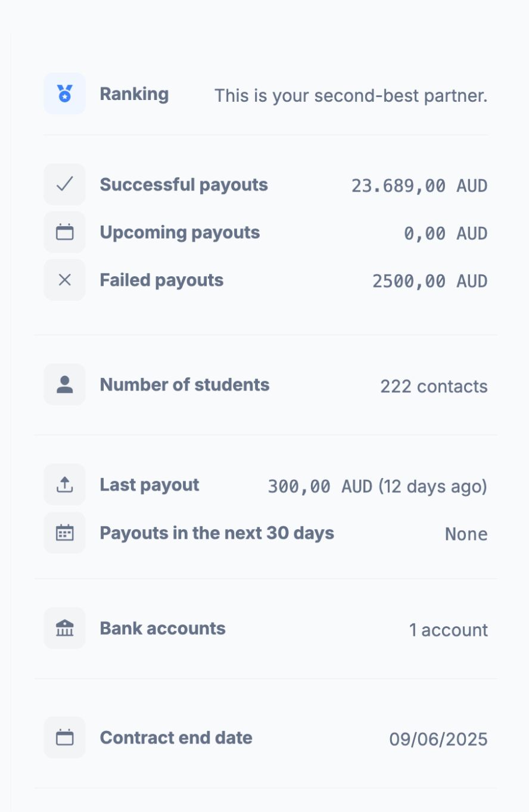Select the Ranking label

click(134, 94)
